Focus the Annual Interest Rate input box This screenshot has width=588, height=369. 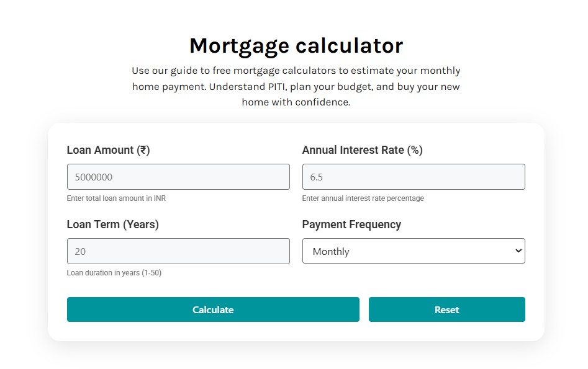point(414,177)
